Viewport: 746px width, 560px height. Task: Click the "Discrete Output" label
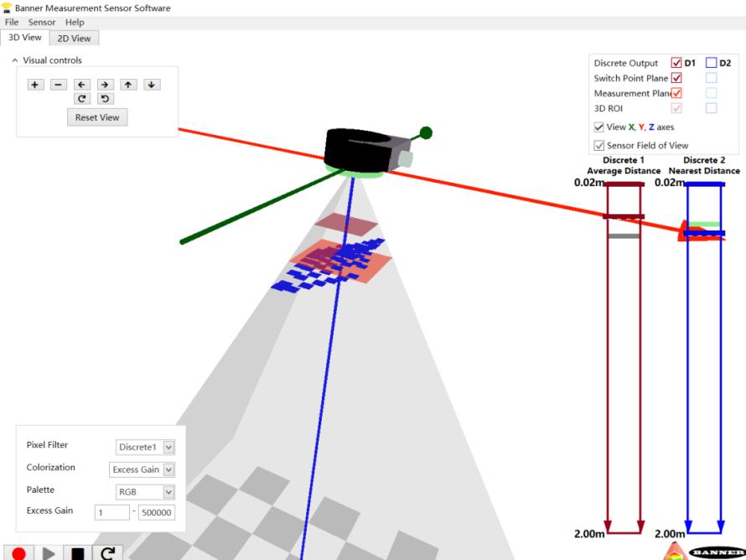point(625,63)
